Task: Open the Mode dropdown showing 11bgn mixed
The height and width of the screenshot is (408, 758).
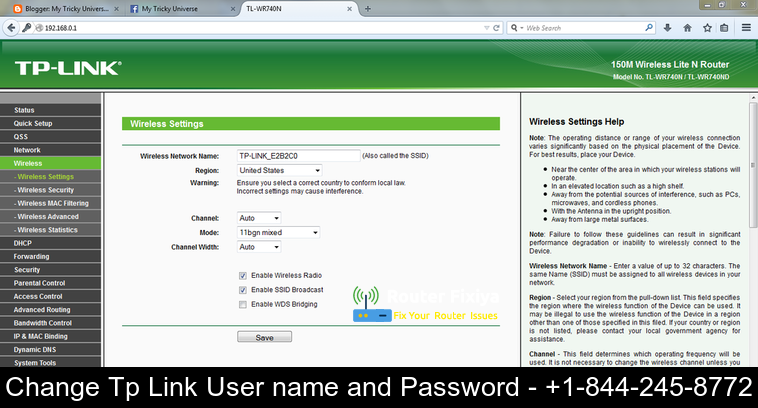Action: (278, 233)
